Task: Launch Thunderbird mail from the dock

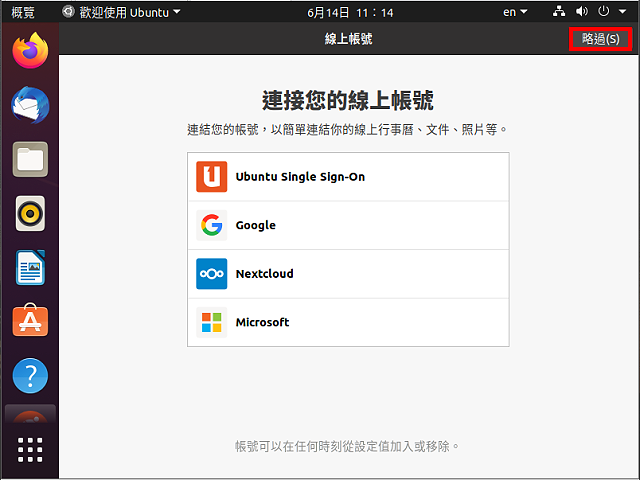Action: point(30,104)
